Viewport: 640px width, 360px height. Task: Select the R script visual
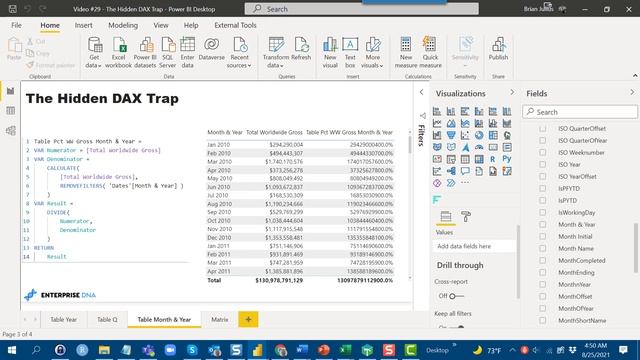point(493,159)
